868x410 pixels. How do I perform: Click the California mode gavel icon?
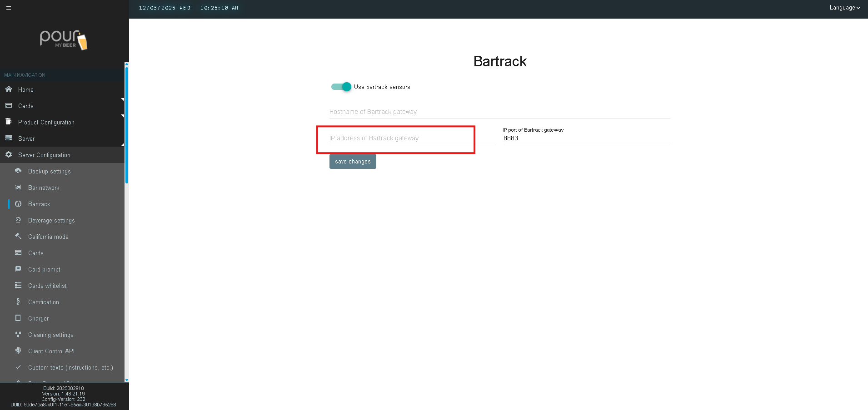18,237
